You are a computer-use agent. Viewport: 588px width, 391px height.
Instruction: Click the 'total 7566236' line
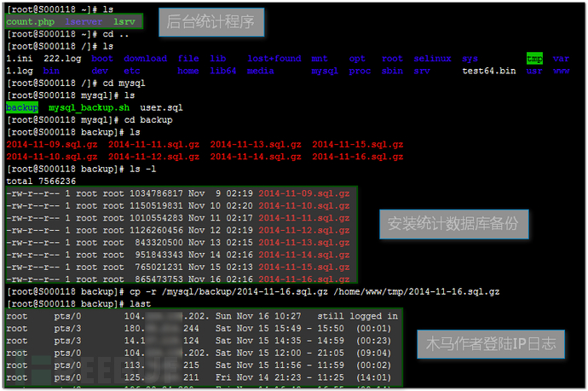tap(41, 181)
